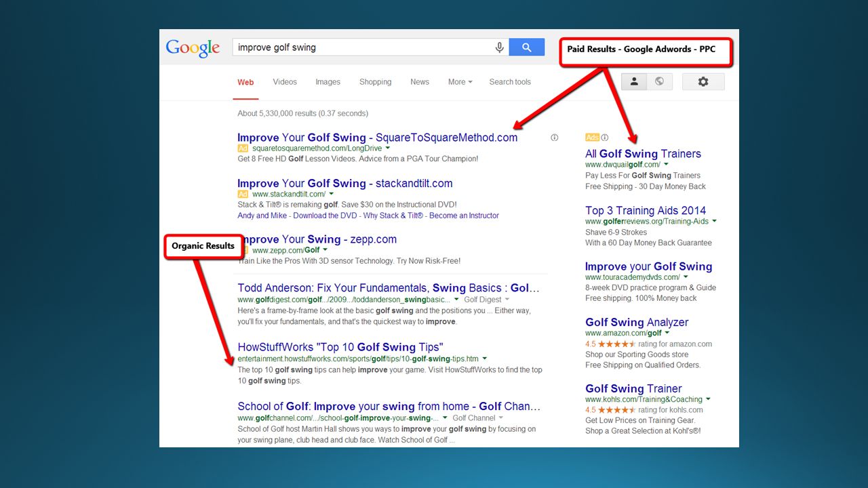
Task: Click 'About 5,330,000 results (0.37 seconds)' text
Action: pos(302,113)
